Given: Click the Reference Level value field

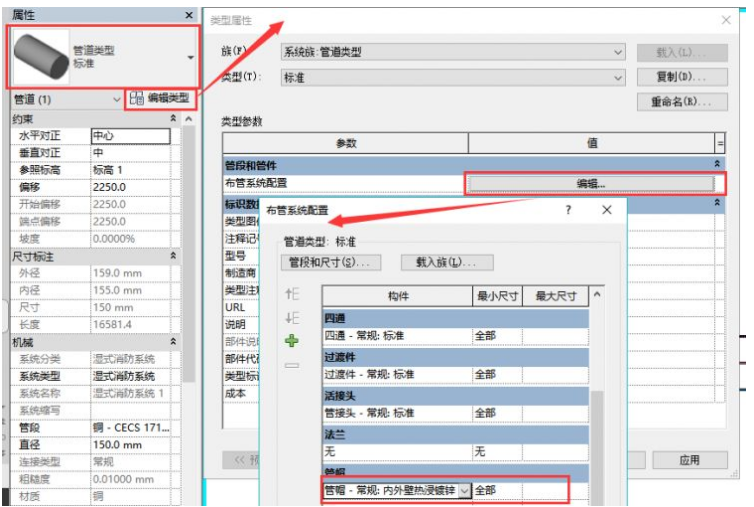Looking at the screenshot, I should 130,170.
